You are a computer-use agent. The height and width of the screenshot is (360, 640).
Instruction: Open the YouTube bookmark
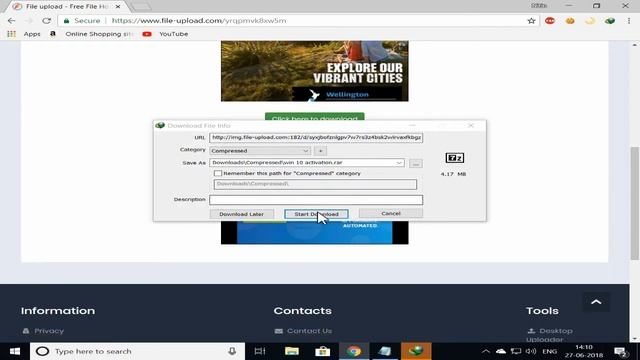point(165,34)
